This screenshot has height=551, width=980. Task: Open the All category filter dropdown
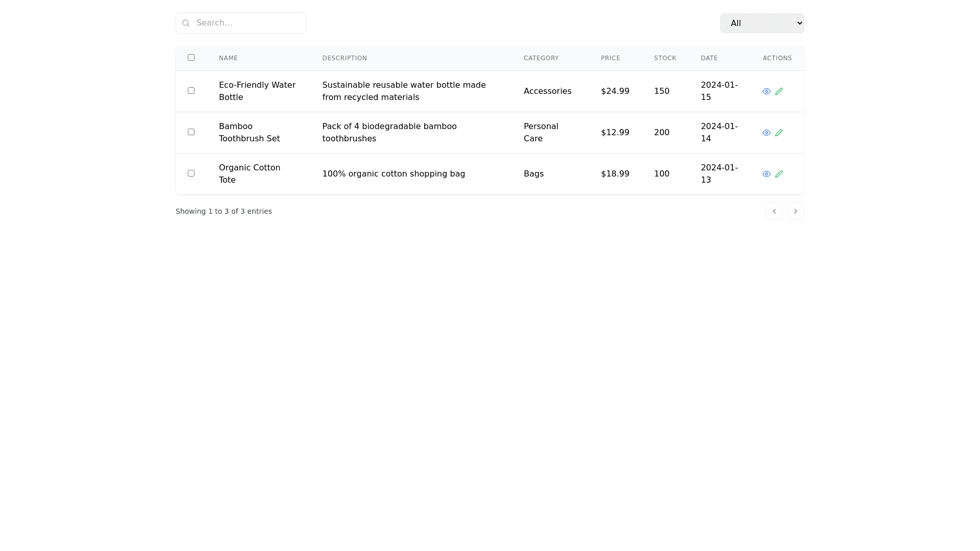762,23
